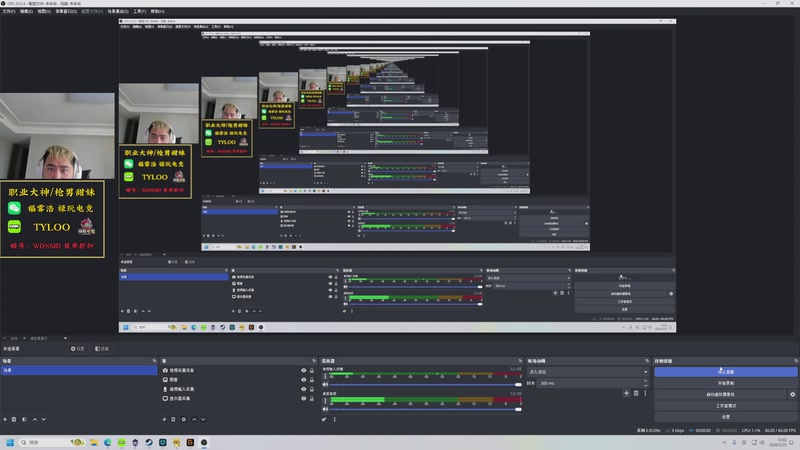This screenshot has width=800, height=450.
Task: Click source Filters button in source toolbar
Action: point(102,349)
